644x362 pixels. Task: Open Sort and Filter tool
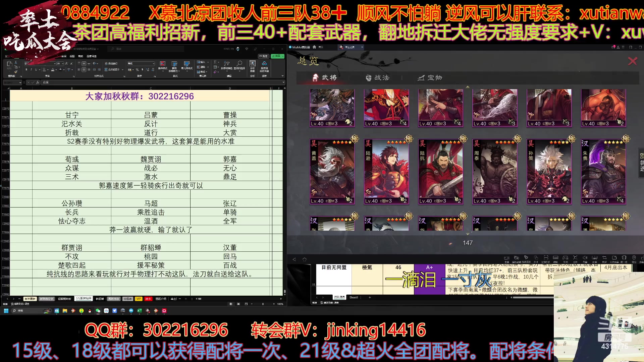(227, 66)
